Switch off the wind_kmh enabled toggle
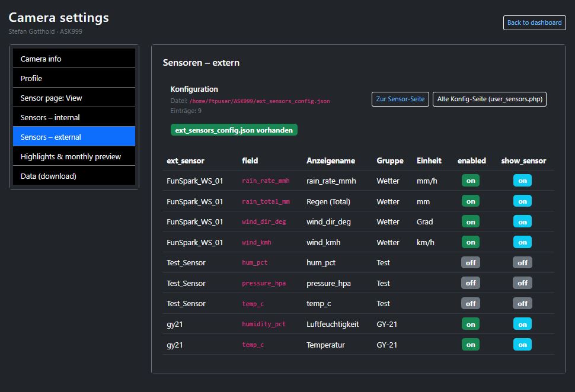Screen dimensions: 575x392 pos(470,242)
